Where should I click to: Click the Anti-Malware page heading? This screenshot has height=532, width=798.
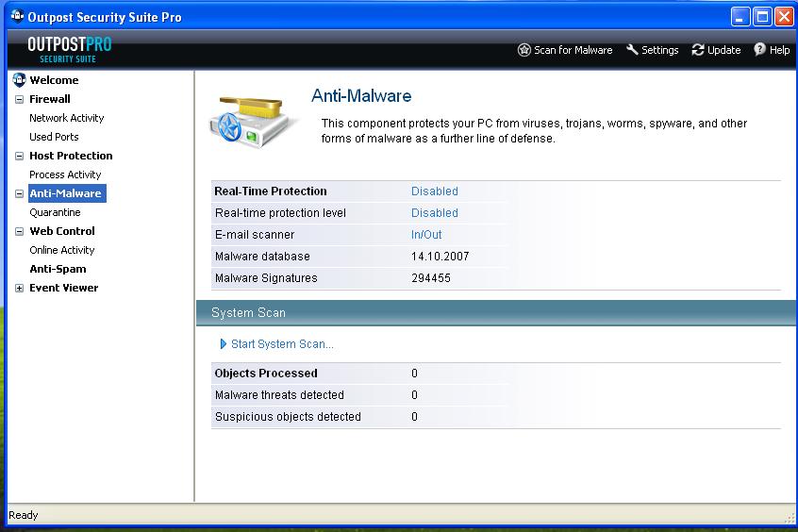point(361,95)
